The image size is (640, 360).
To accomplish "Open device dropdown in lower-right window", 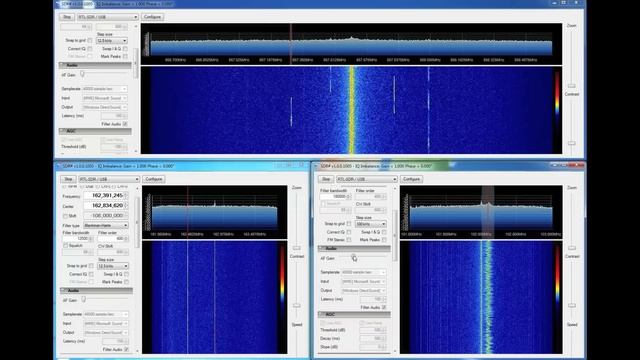I will 367,179.
